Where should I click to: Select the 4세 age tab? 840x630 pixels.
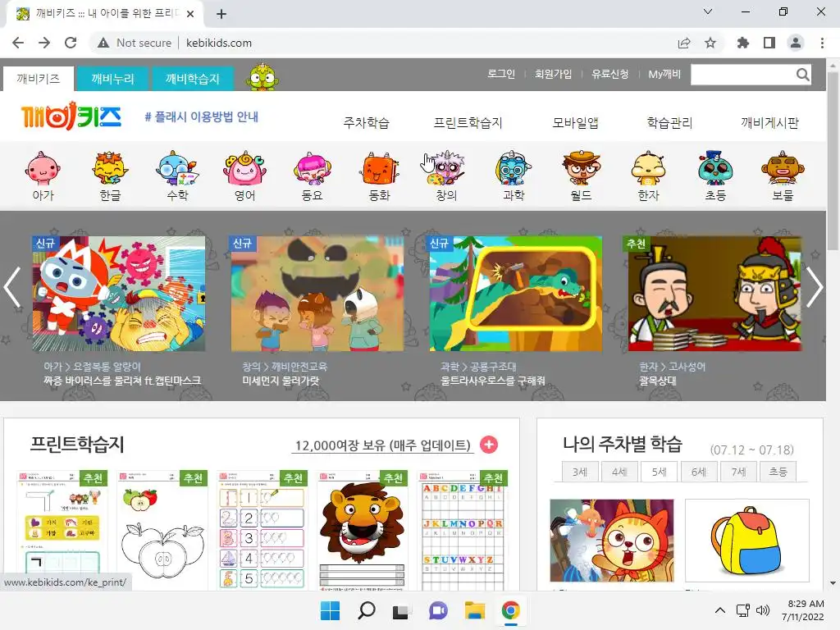pyautogui.click(x=620, y=472)
